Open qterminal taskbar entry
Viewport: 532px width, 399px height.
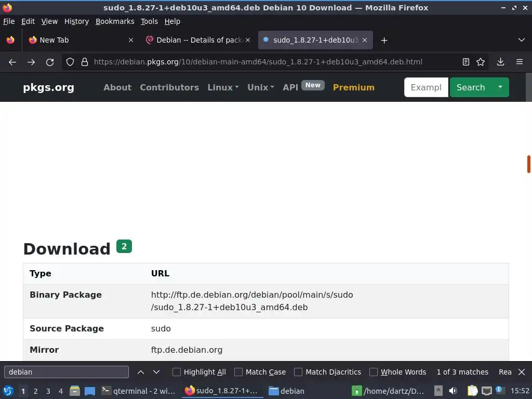coord(139,391)
